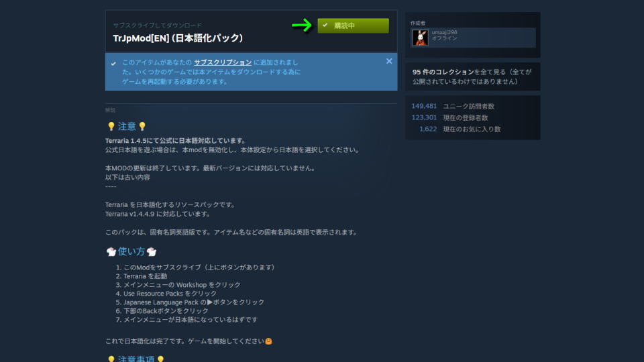Click the TrJpMod[EN] (日本語化パック) title
This screenshot has height=362, width=644.
click(178, 38)
